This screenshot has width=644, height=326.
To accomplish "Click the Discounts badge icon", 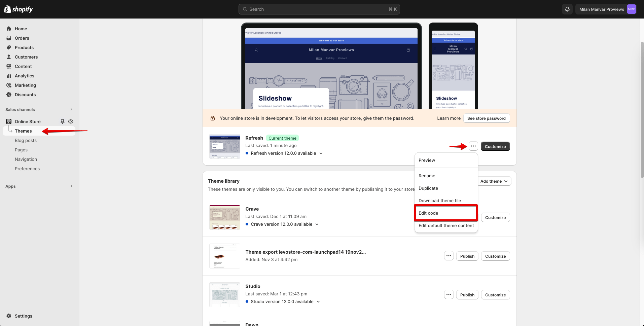I will [9, 95].
